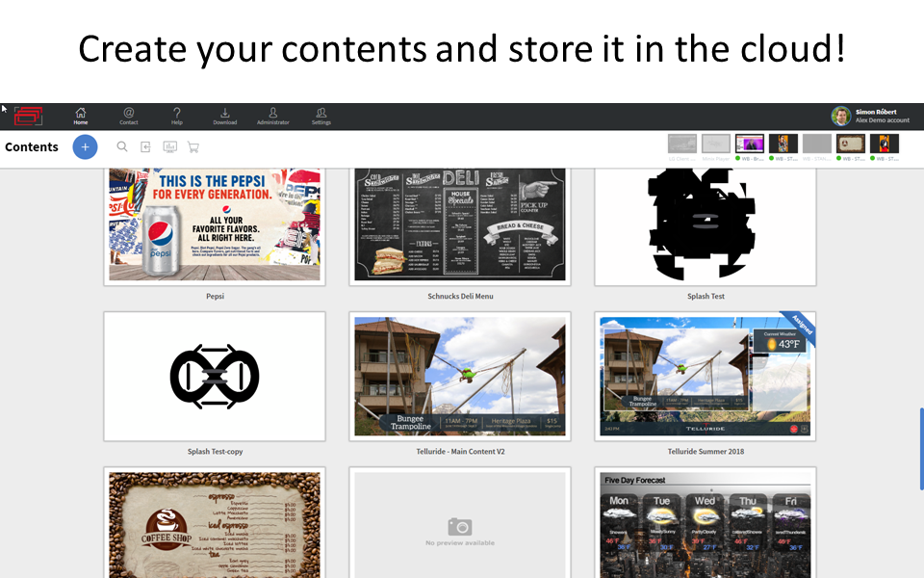Open the Coffee Shop menu thumbnail
Image resolution: width=924 pixels, height=578 pixels.
pos(215,523)
